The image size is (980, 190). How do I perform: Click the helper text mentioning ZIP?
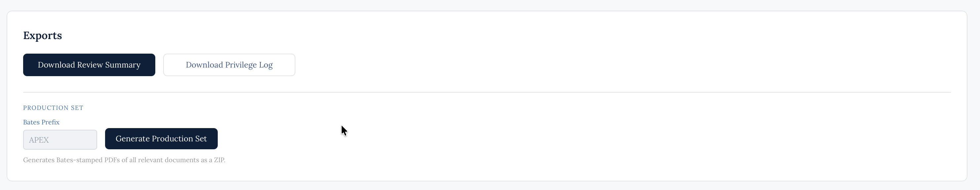(x=124, y=160)
